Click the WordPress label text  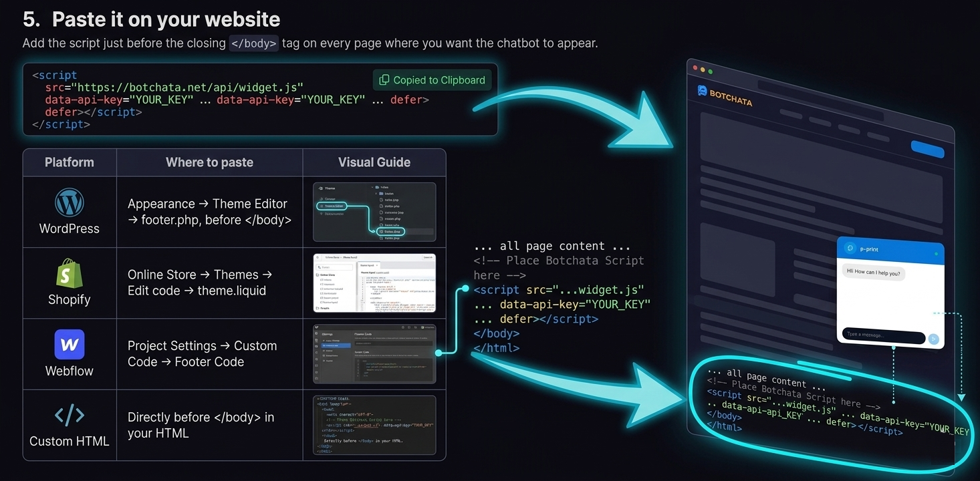pyautogui.click(x=70, y=228)
